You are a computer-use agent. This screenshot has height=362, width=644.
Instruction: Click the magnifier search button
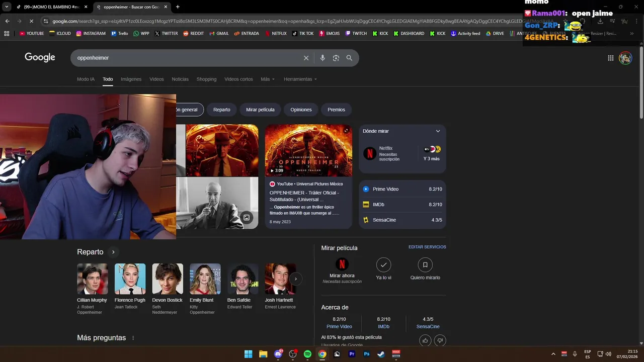point(349,58)
